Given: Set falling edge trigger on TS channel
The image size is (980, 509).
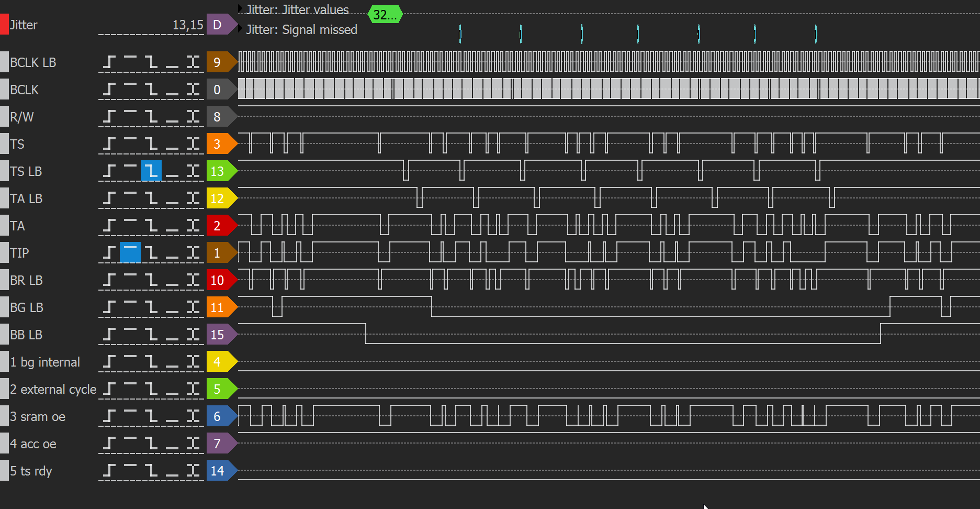Looking at the screenshot, I should pyautogui.click(x=151, y=144).
